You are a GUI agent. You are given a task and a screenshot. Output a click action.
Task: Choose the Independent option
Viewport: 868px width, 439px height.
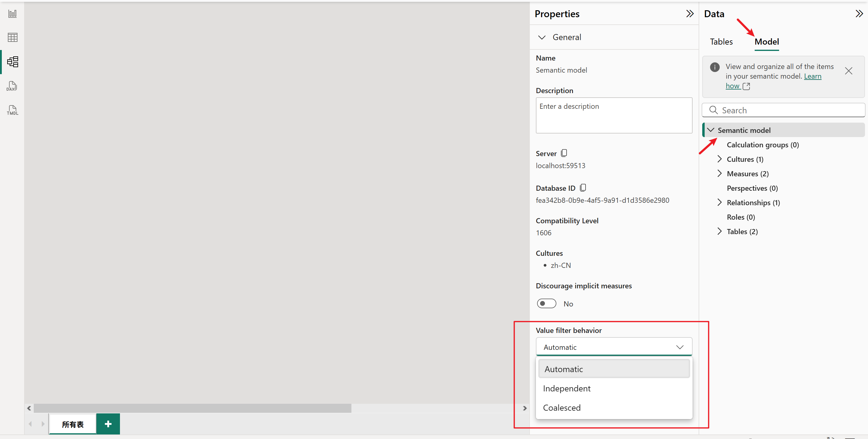pyautogui.click(x=566, y=388)
